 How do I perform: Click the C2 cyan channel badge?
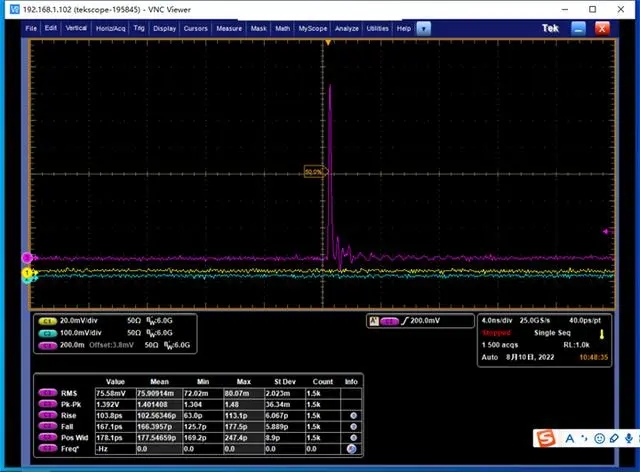pos(46,331)
